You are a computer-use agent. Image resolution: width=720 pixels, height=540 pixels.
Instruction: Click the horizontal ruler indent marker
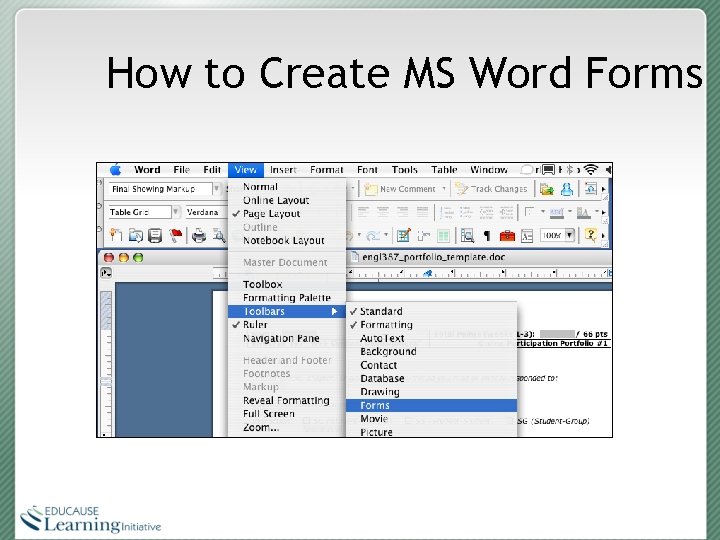pyautogui.click(x=428, y=274)
